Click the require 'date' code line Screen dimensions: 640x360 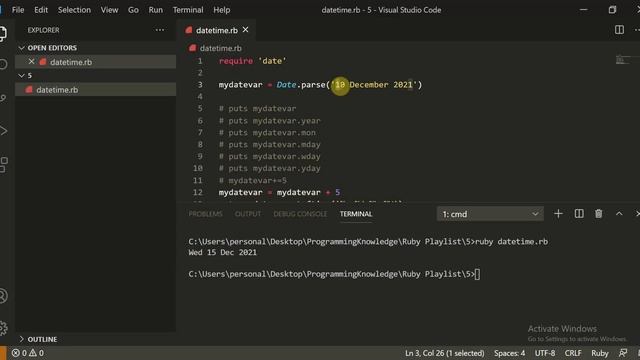253,61
